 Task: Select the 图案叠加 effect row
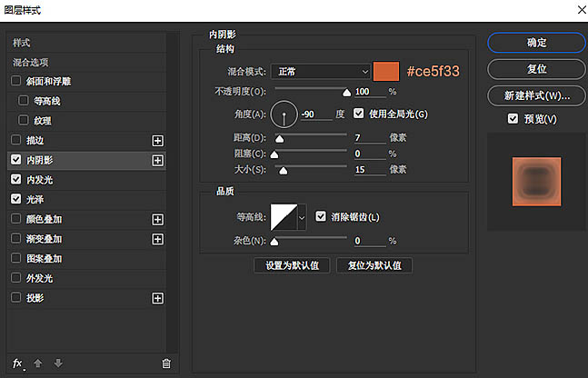pyautogui.click(x=86, y=258)
